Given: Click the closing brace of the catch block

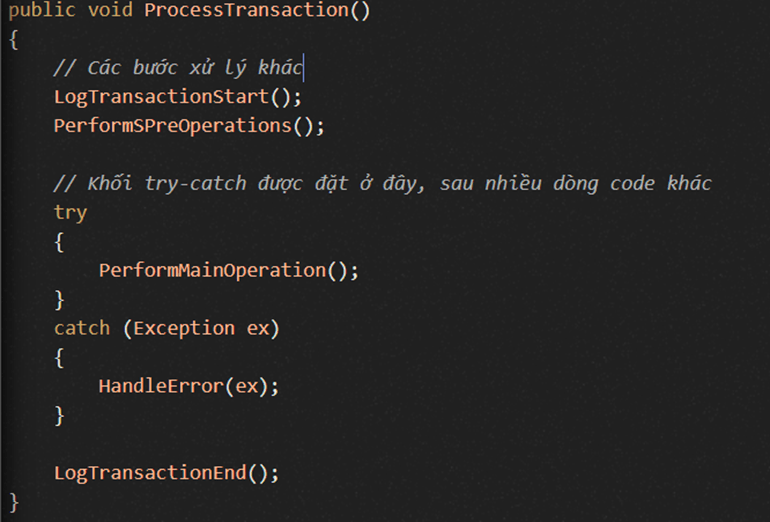Looking at the screenshot, I should click(59, 415).
